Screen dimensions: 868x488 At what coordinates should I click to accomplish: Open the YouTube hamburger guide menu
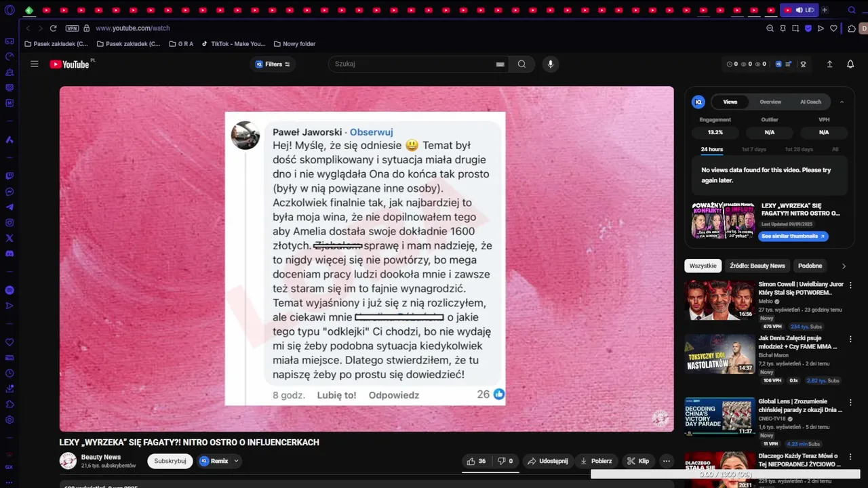click(x=35, y=64)
